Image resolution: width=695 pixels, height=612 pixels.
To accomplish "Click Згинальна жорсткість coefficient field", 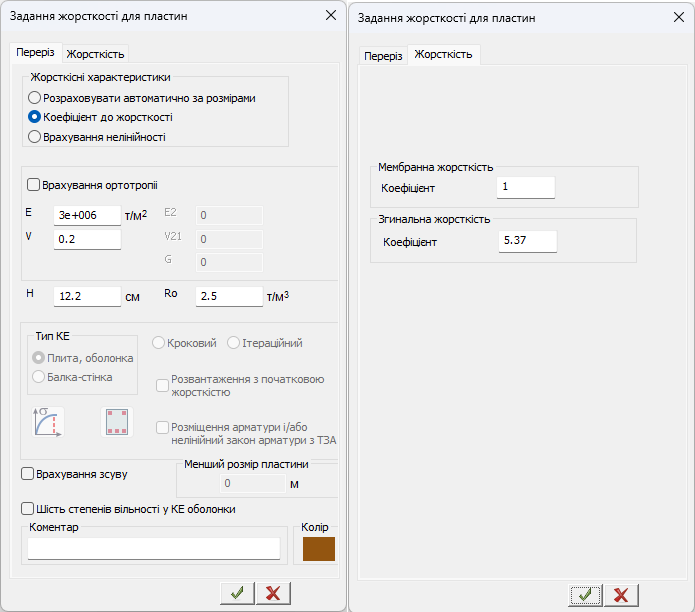I will pyautogui.click(x=527, y=241).
